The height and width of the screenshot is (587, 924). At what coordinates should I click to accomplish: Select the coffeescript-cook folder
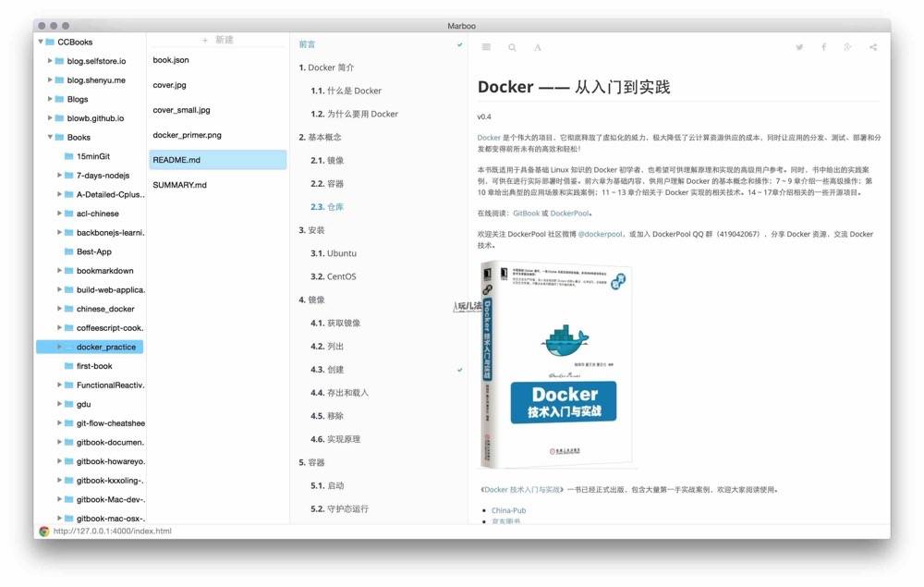point(110,327)
